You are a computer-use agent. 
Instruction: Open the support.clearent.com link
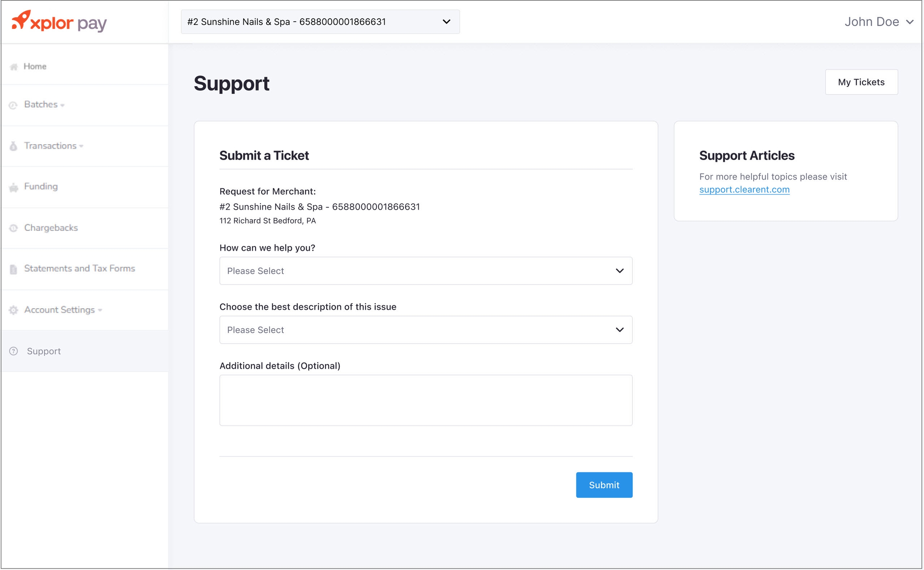tap(744, 190)
